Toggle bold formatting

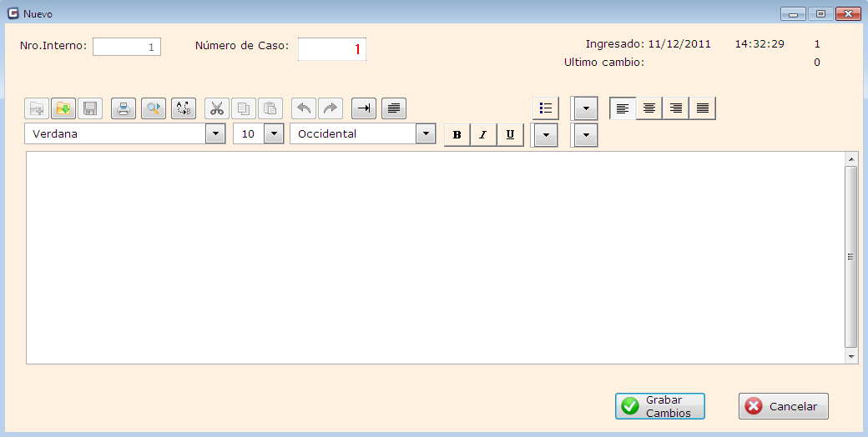click(457, 135)
